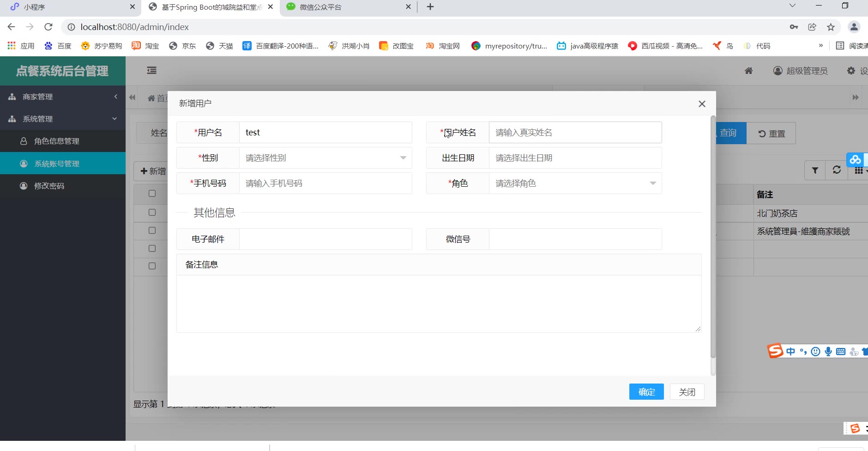
Task: Click the 电子邮件 email input
Action: (x=325, y=239)
